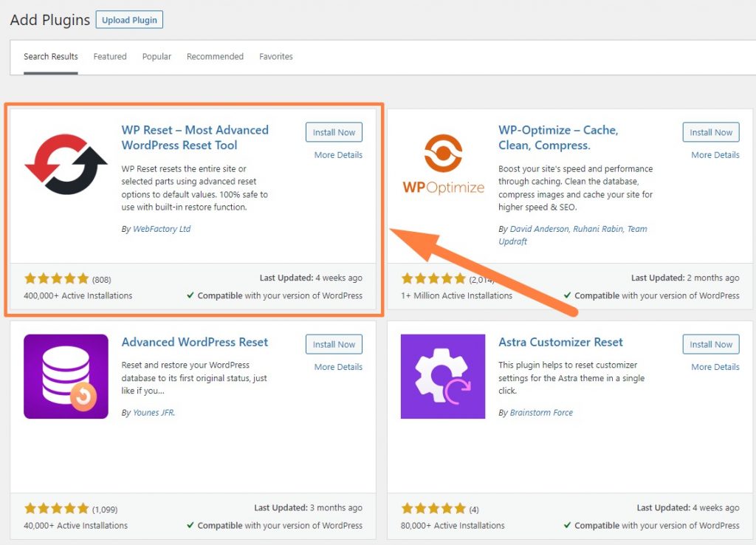Open the WP Reset plugin title link
The image size is (756, 545).
click(x=195, y=137)
